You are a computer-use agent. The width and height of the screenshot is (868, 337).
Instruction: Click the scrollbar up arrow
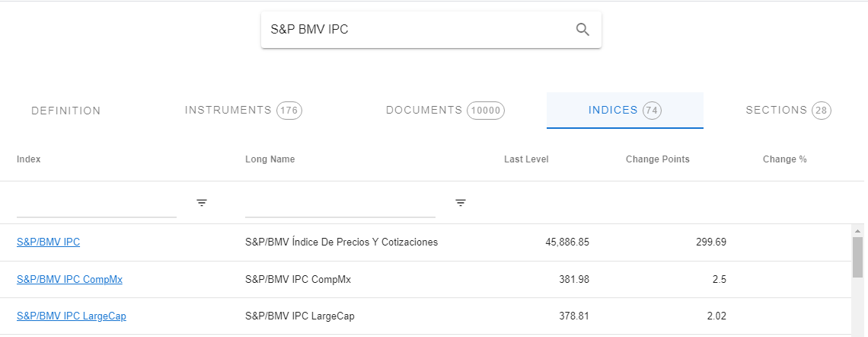point(857,230)
